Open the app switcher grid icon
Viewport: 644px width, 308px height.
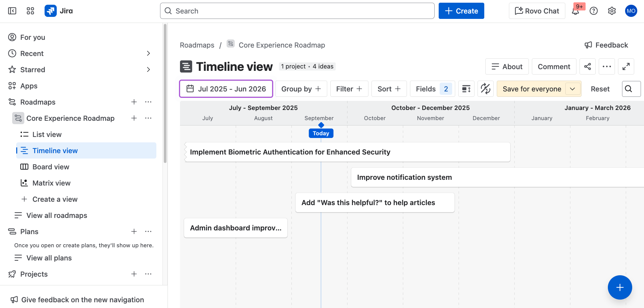click(30, 11)
